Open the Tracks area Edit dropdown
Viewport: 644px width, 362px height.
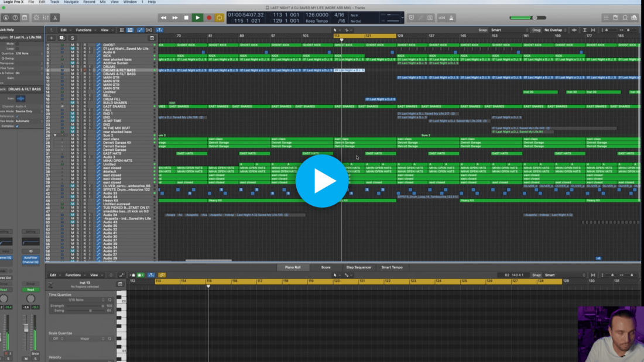65,30
